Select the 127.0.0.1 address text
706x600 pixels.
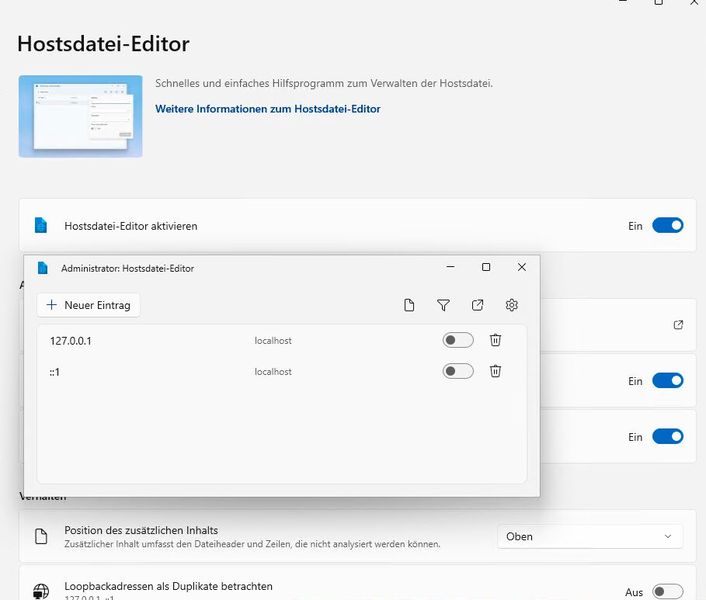pos(71,341)
